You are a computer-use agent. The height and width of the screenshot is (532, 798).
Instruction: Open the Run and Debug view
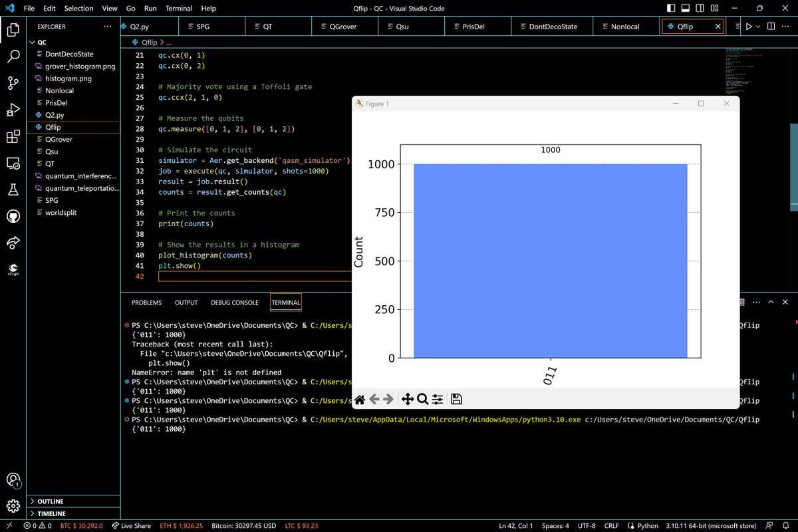(13, 110)
